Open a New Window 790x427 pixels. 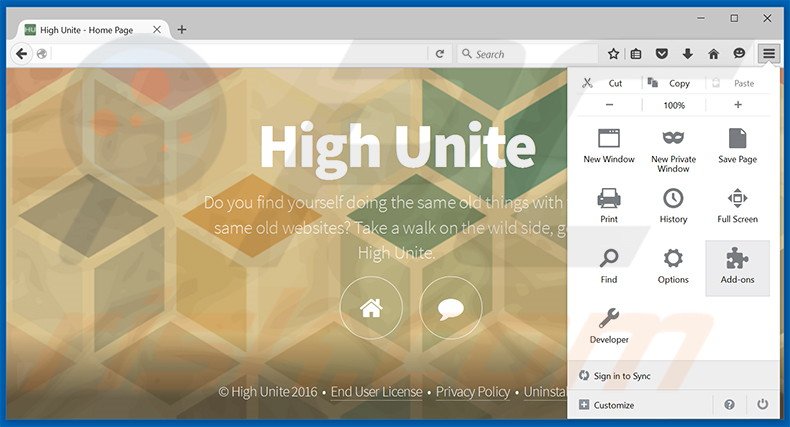pos(609,146)
